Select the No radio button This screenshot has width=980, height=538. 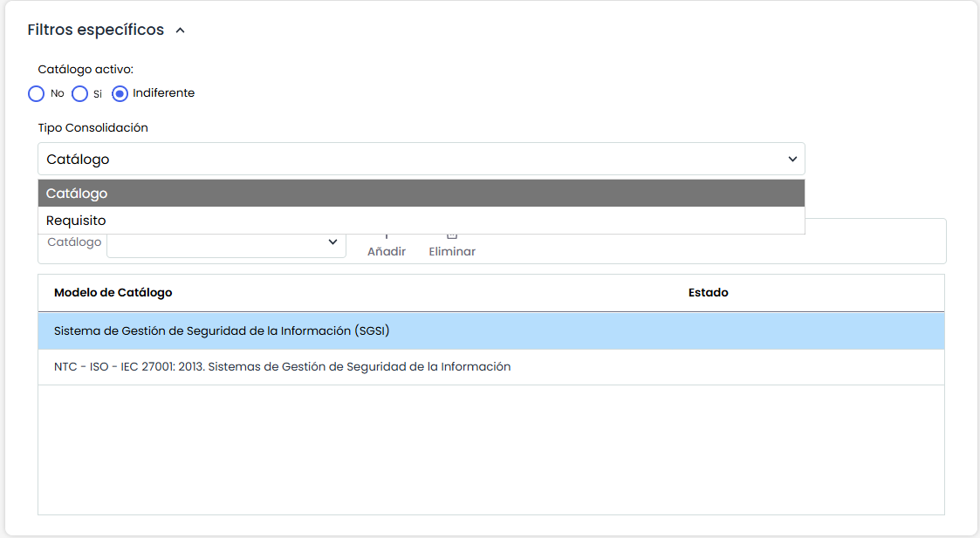(36, 93)
